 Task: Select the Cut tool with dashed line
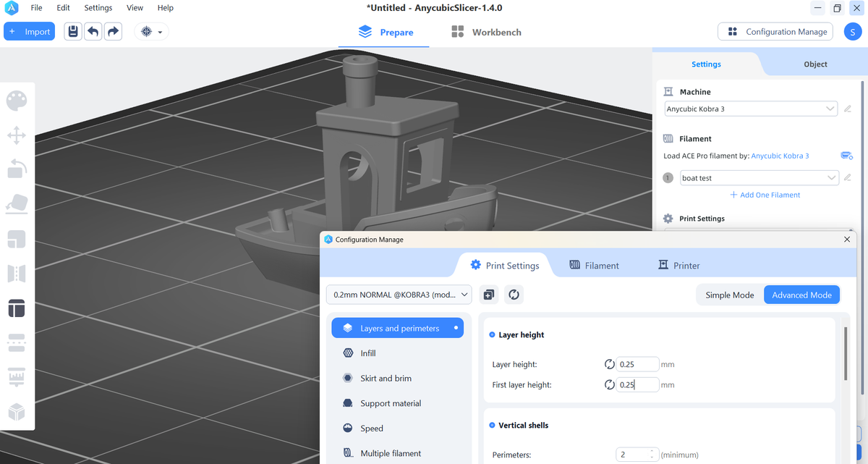pyautogui.click(x=17, y=342)
